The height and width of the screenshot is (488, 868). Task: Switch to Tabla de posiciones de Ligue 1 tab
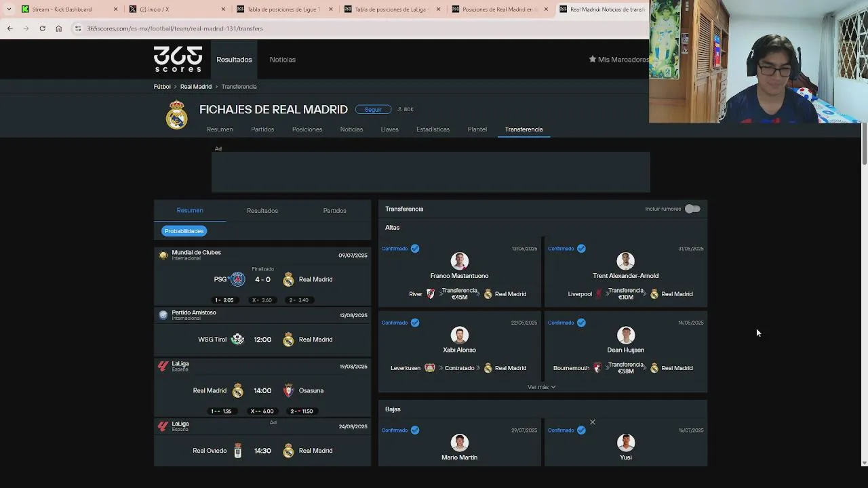pyautogui.click(x=283, y=9)
